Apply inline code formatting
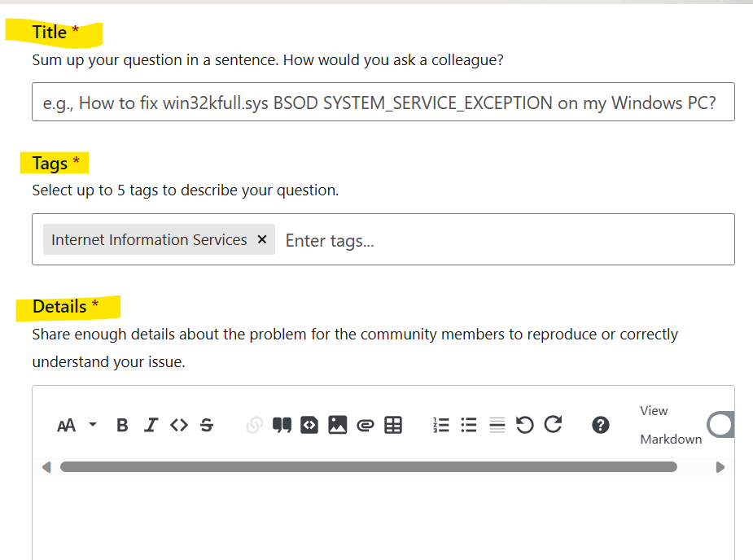The height and width of the screenshot is (560, 753). coord(179,425)
